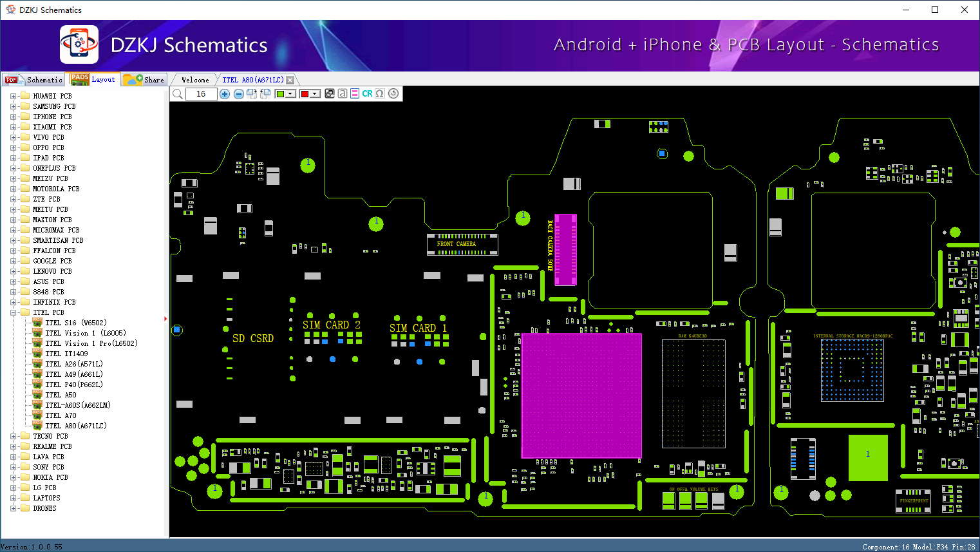The width and height of the screenshot is (980, 552).
Task: Rotate the layout clockwise using the toolbar icon
Action: (x=252, y=94)
